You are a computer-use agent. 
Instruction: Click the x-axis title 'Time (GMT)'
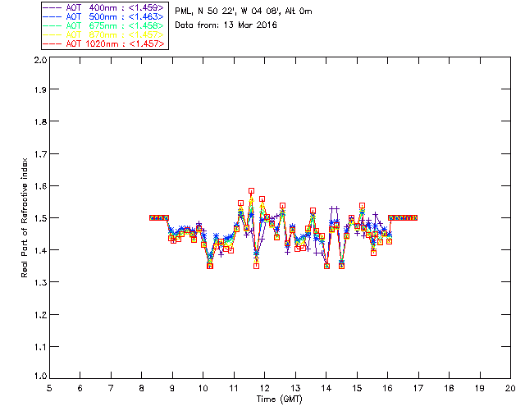tap(279, 399)
